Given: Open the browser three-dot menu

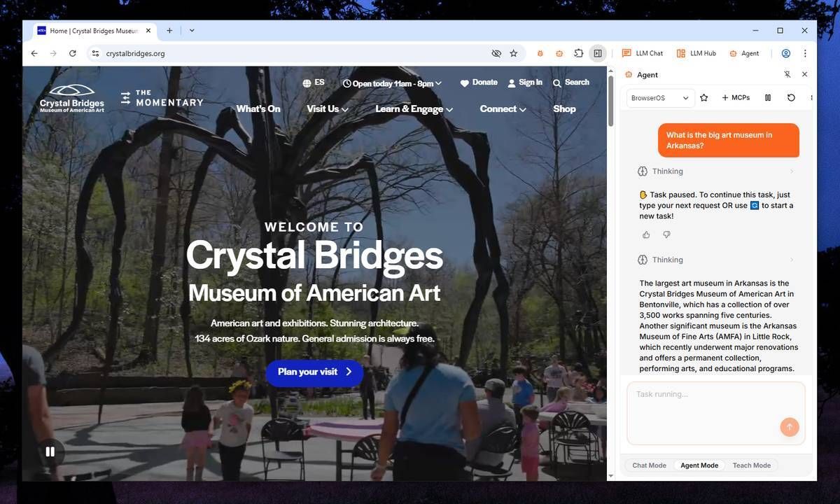Looking at the screenshot, I should coord(805,53).
